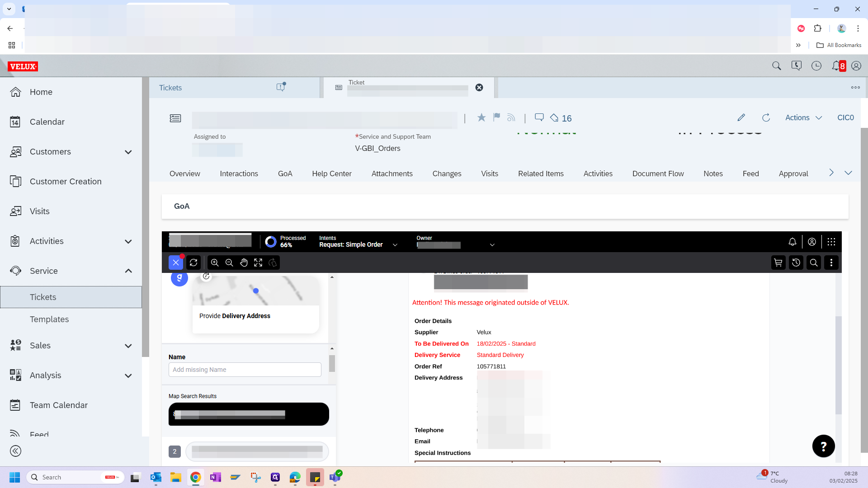Open the help question mark button
The height and width of the screenshot is (488, 868).
[x=824, y=446]
